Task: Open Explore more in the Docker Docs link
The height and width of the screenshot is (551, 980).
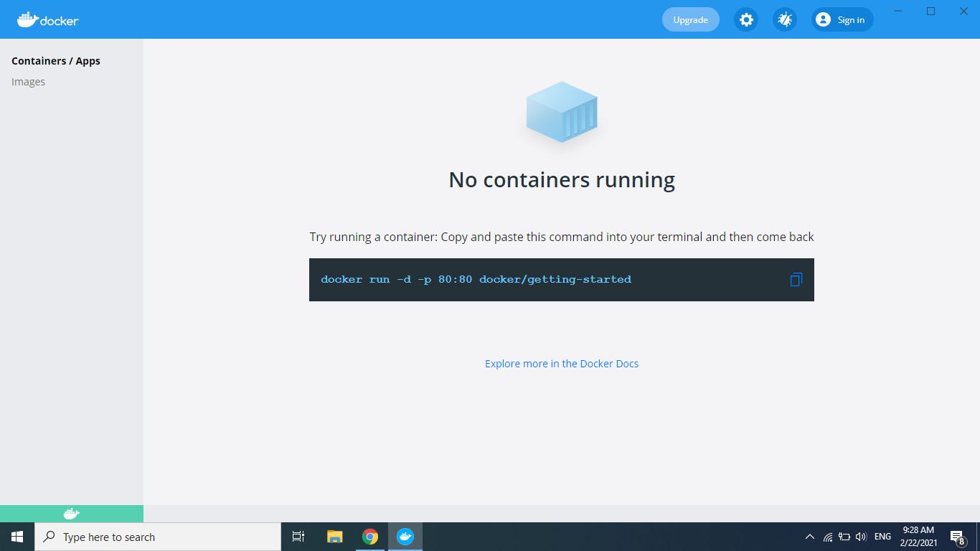Action: point(562,364)
